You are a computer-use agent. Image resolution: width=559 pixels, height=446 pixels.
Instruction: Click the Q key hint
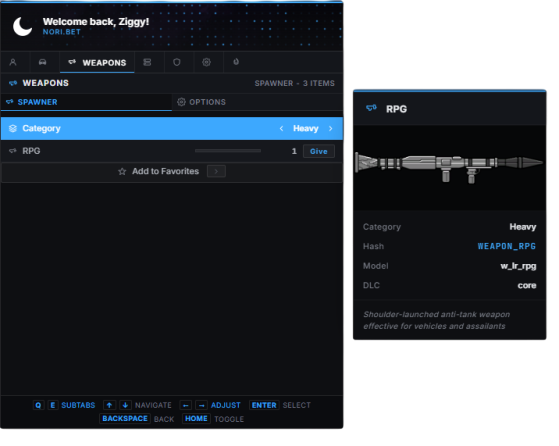pyautogui.click(x=38, y=405)
